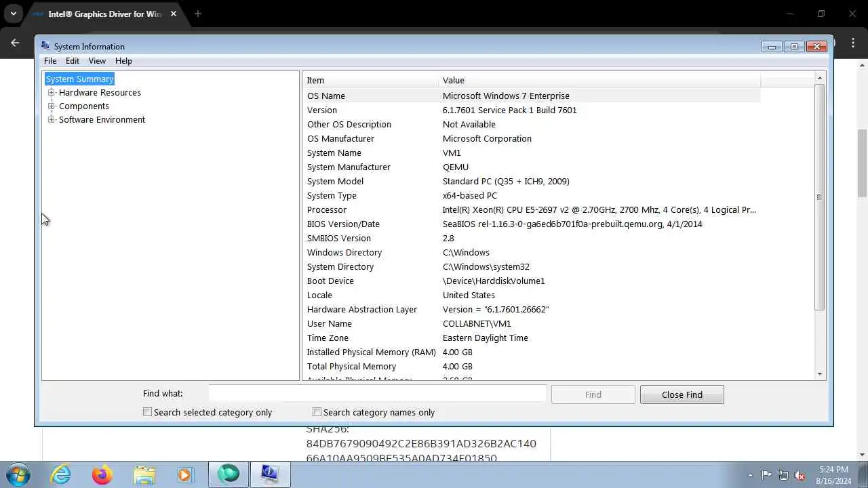The width and height of the screenshot is (868, 488).
Task: Click the System Directory row label
Action: tap(340, 266)
